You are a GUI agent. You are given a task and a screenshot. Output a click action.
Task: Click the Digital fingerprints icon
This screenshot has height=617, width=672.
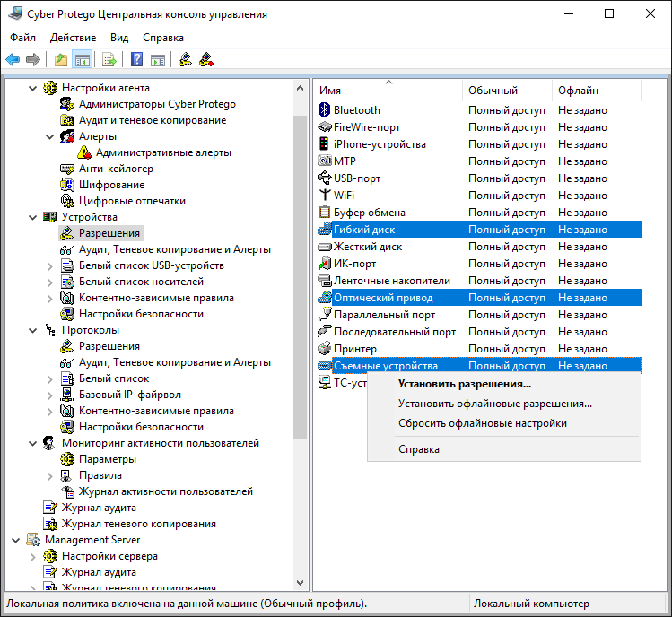[x=67, y=201]
